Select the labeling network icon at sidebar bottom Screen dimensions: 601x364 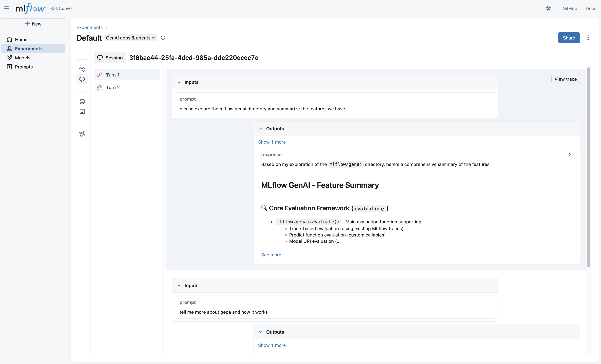pyautogui.click(x=82, y=133)
